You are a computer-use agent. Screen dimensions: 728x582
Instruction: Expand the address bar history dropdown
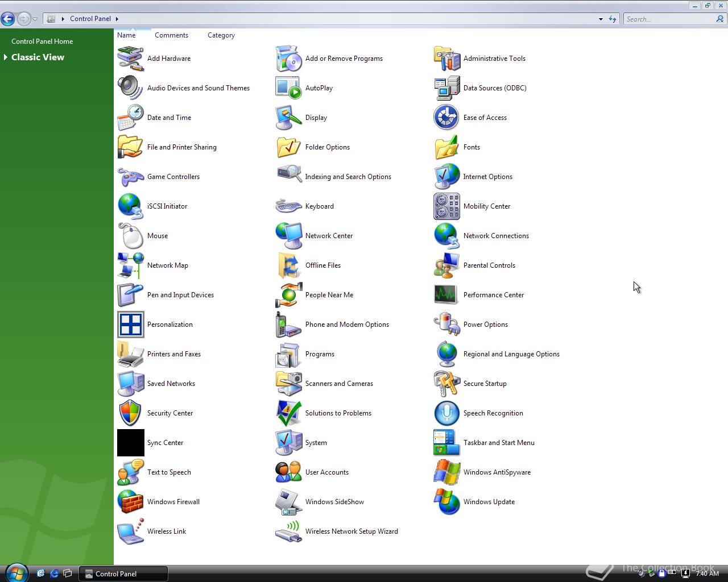click(x=601, y=19)
